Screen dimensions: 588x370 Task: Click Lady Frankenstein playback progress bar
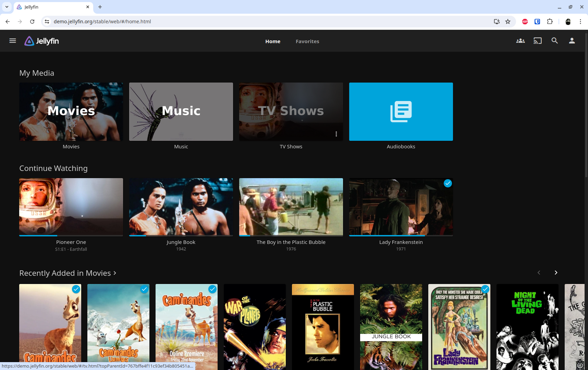(x=401, y=236)
